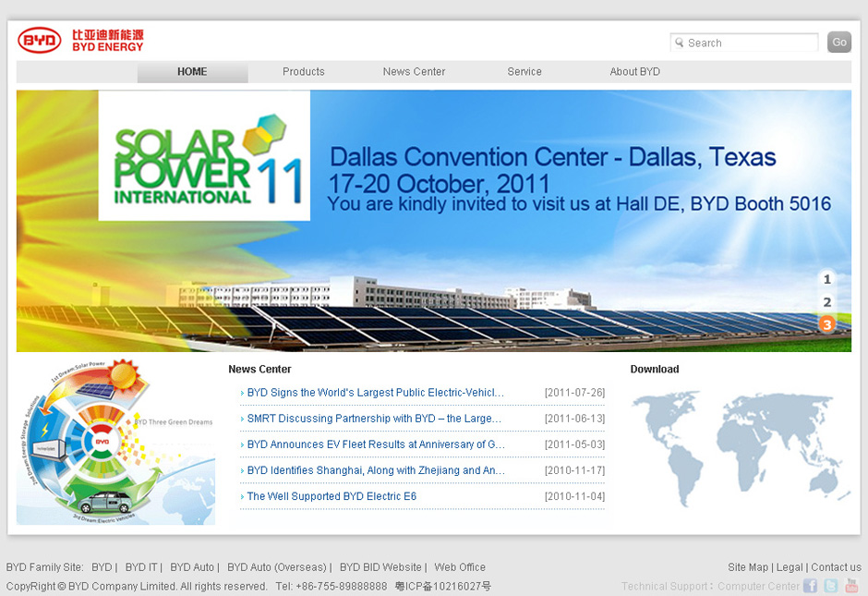Open the News Center menu item
868x596 pixels.
tap(414, 72)
